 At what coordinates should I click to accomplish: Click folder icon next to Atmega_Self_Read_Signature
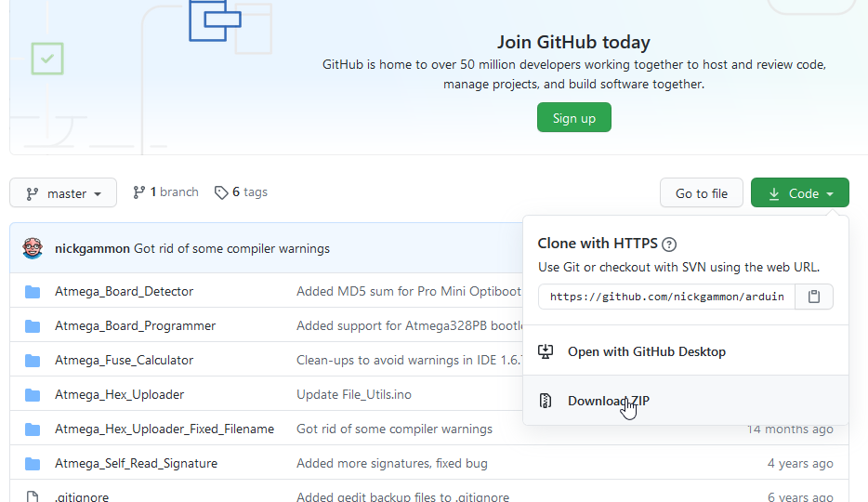click(x=33, y=463)
